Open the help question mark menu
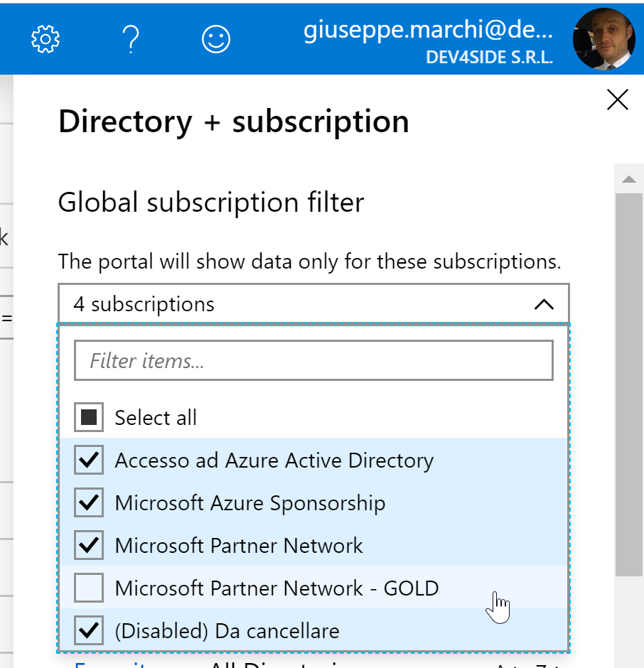Screen dimensions: 644x668 pos(131,39)
